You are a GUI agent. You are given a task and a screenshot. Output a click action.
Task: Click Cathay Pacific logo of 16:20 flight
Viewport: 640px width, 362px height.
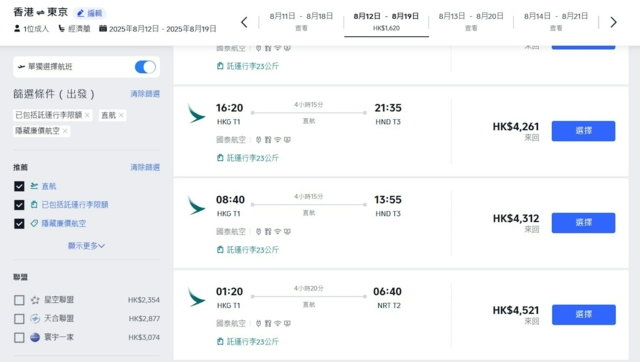pyautogui.click(x=196, y=113)
